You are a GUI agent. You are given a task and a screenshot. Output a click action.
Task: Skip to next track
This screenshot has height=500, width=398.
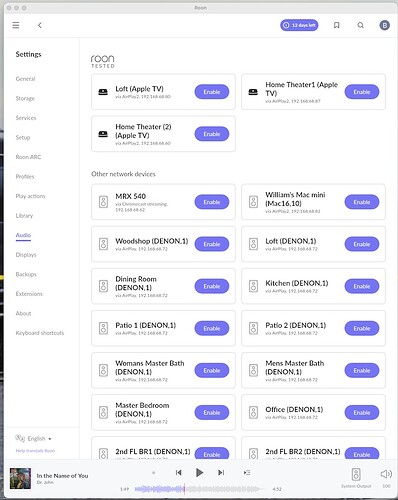221,472
